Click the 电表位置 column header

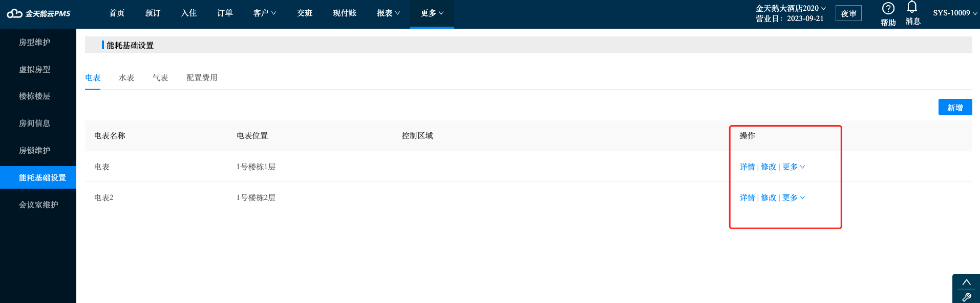click(x=252, y=136)
